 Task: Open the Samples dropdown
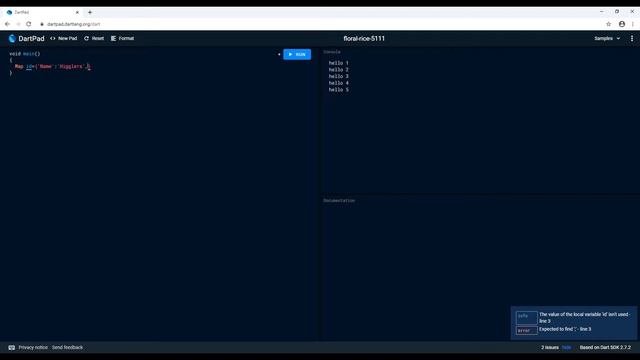tap(607, 38)
